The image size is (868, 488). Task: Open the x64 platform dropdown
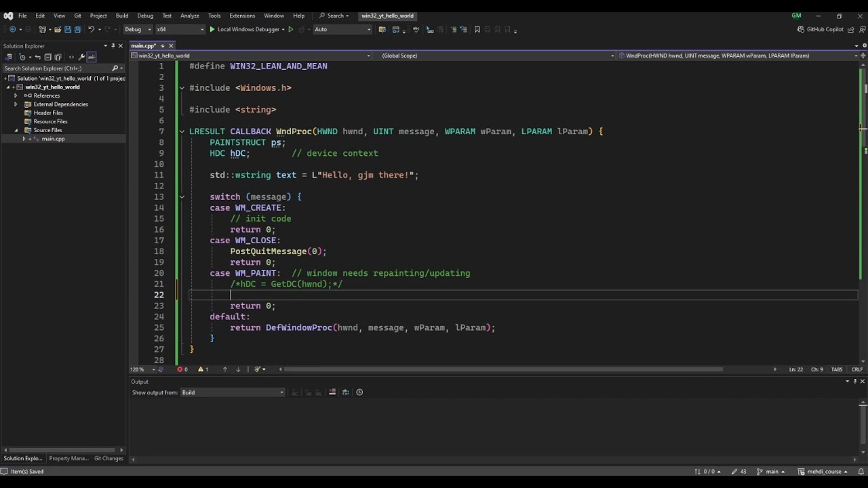(180, 29)
